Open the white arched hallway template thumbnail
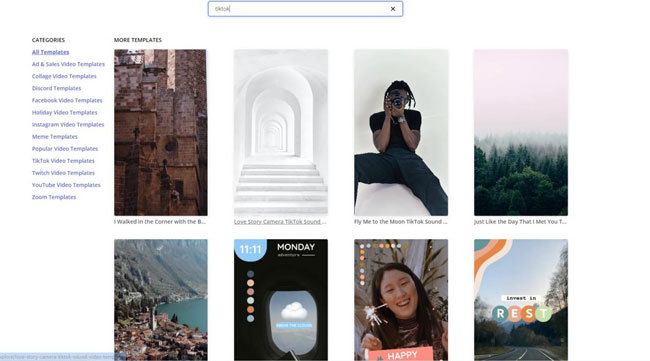650x361 pixels. [281, 132]
